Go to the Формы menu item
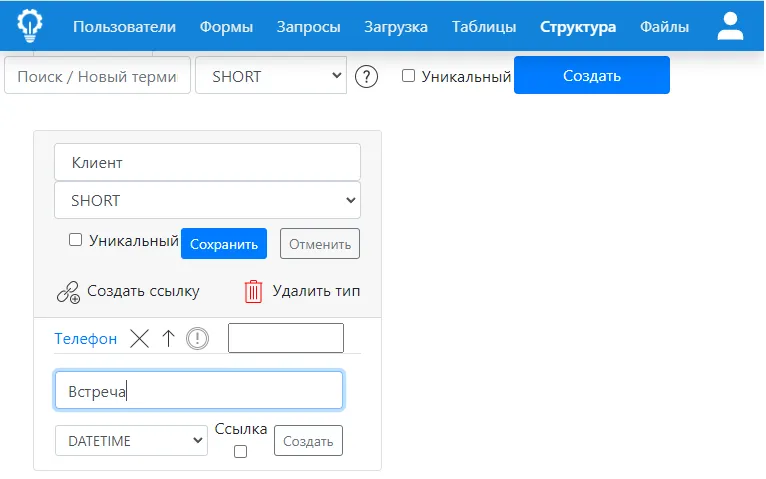Image resolution: width=766 pixels, height=479 pixels. (226, 27)
